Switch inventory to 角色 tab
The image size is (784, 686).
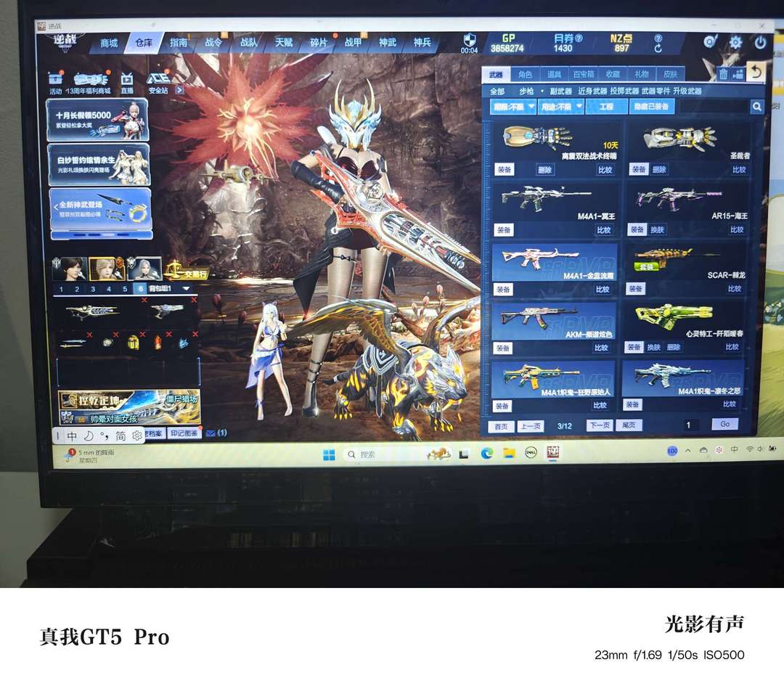525,75
